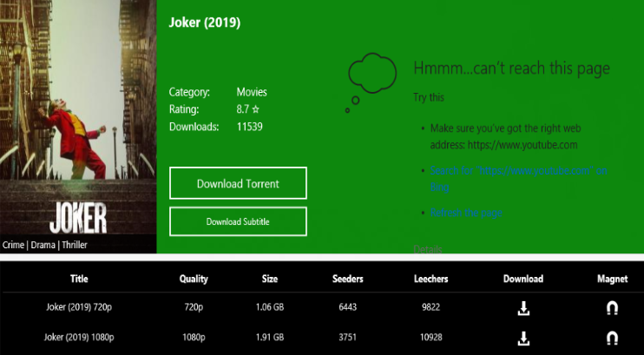Viewport: 644px width, 355px height.
Task: Click download icon for Joker 720p
Action: [x=523, y=308]
